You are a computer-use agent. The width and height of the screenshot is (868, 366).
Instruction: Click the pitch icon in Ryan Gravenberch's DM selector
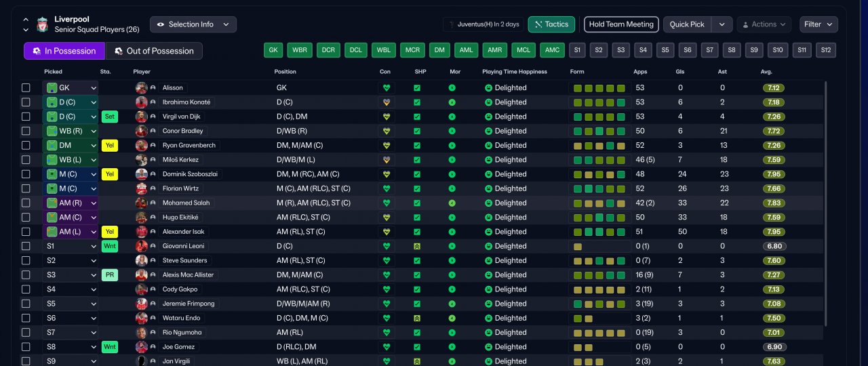pos(52,145)
